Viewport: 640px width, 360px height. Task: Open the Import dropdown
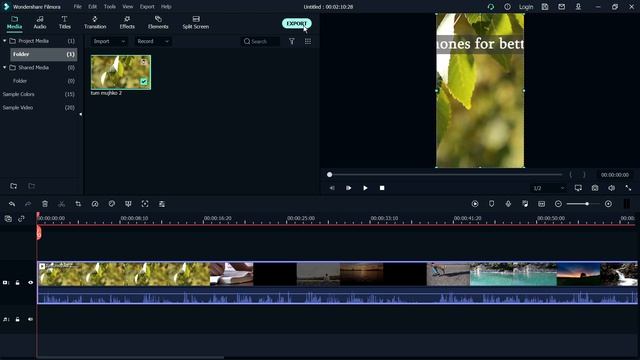(x=109, y=41)
